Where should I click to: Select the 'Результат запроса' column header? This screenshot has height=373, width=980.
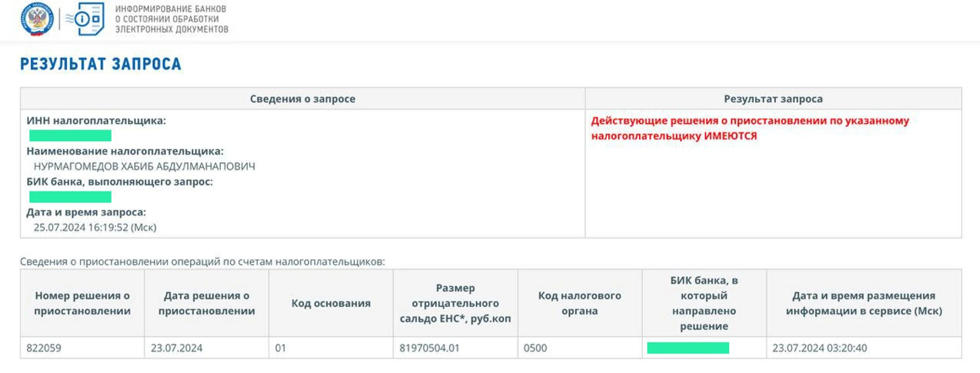click(x=773, y=99)
